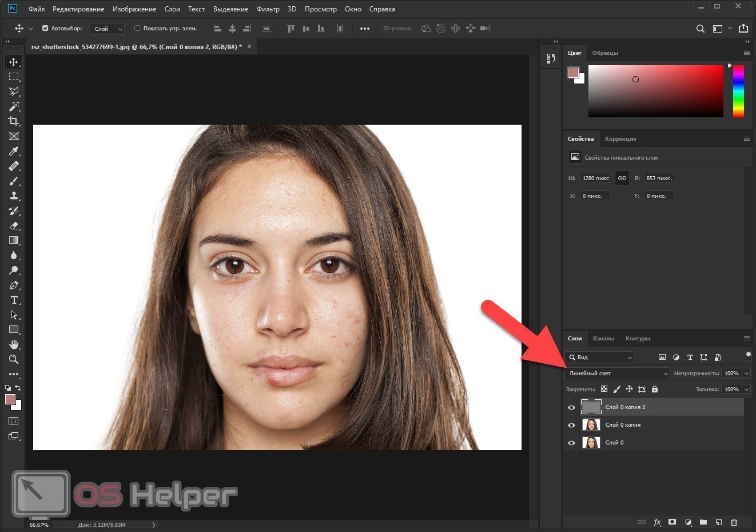This screenshot has height=532, width=756.
Task: Open Move tool preset picker arrow
Action: [x=31, y=29]
